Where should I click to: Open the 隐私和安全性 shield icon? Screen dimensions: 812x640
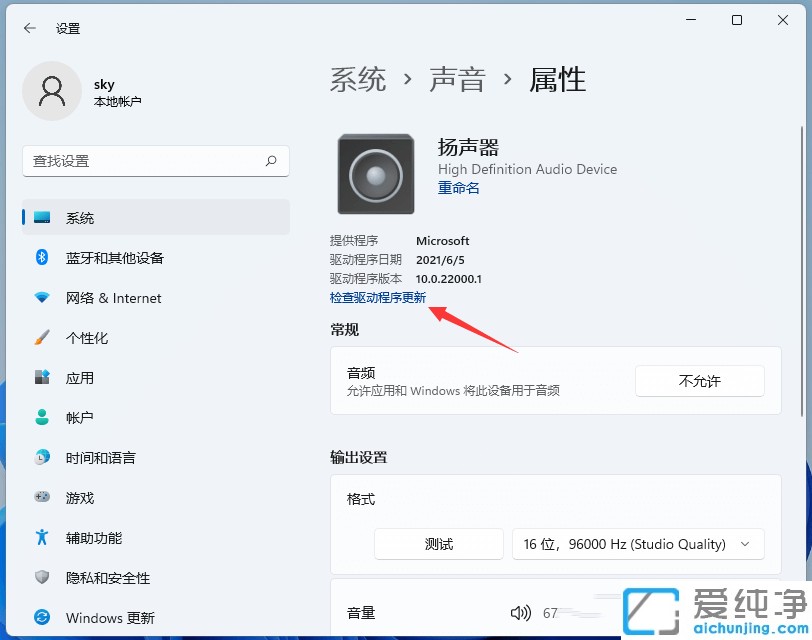[x=41, y=578]
